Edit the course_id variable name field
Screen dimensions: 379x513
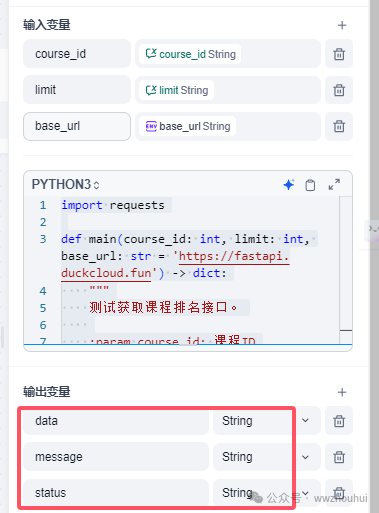click(x=77, y=54)
